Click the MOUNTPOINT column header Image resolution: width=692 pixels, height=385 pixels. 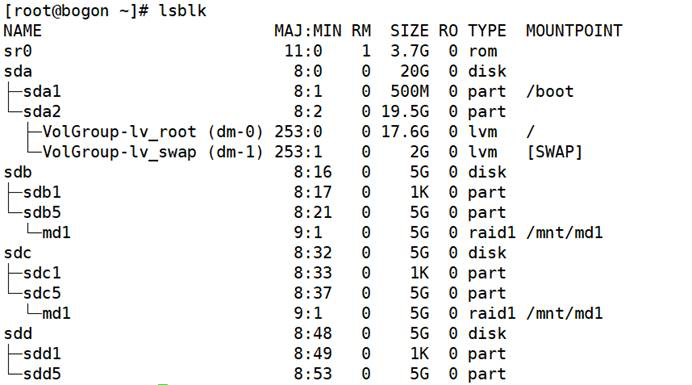click(x=574, y=30)
